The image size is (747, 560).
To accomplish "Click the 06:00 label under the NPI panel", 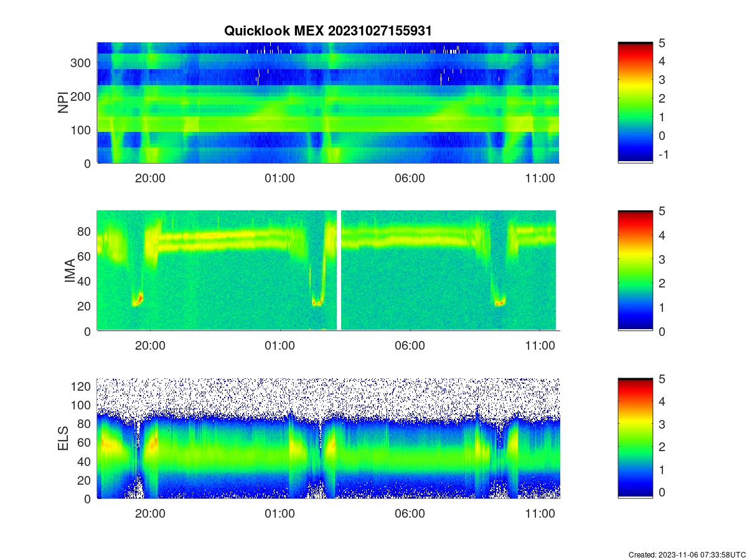I will click(410, 178).
